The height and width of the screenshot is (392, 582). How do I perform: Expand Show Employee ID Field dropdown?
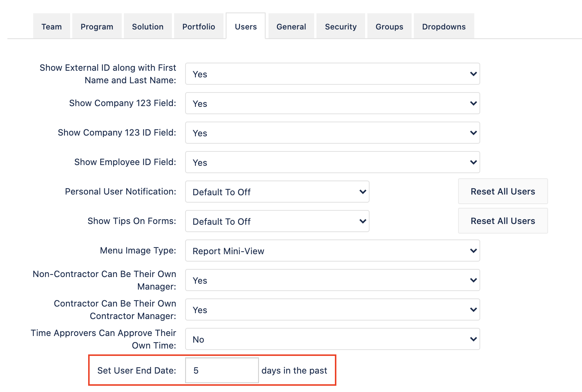tap(333, 162)
